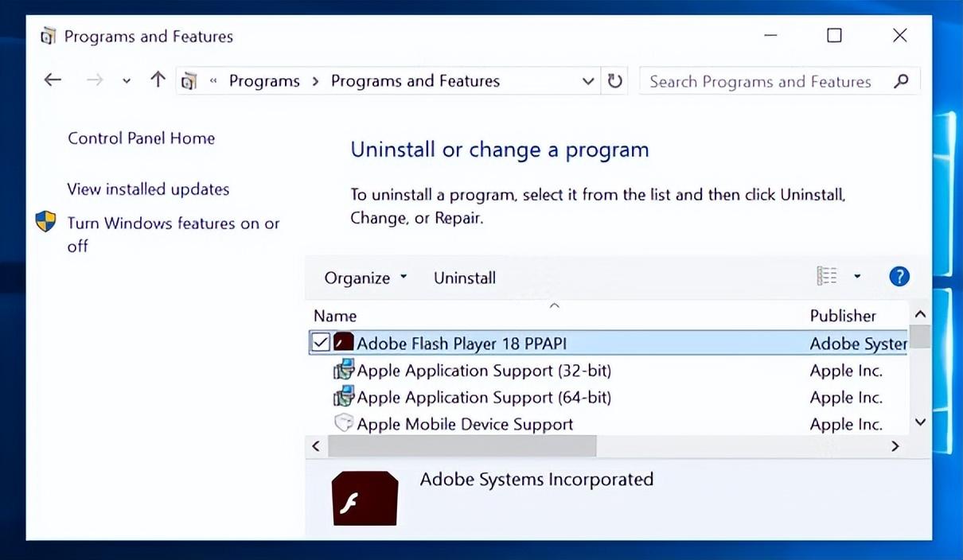
Task: Close the Programs and Features window
Action: click(x=899, y=36)
